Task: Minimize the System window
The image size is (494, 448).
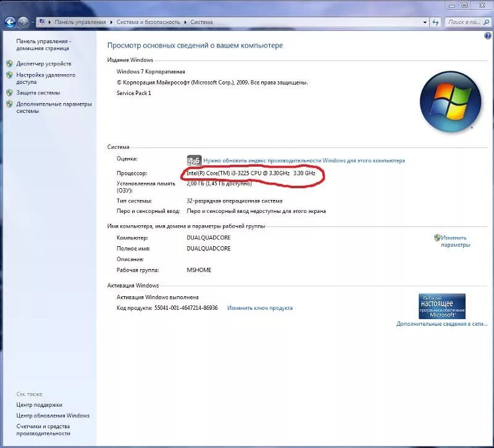Action: click(451, 5)
